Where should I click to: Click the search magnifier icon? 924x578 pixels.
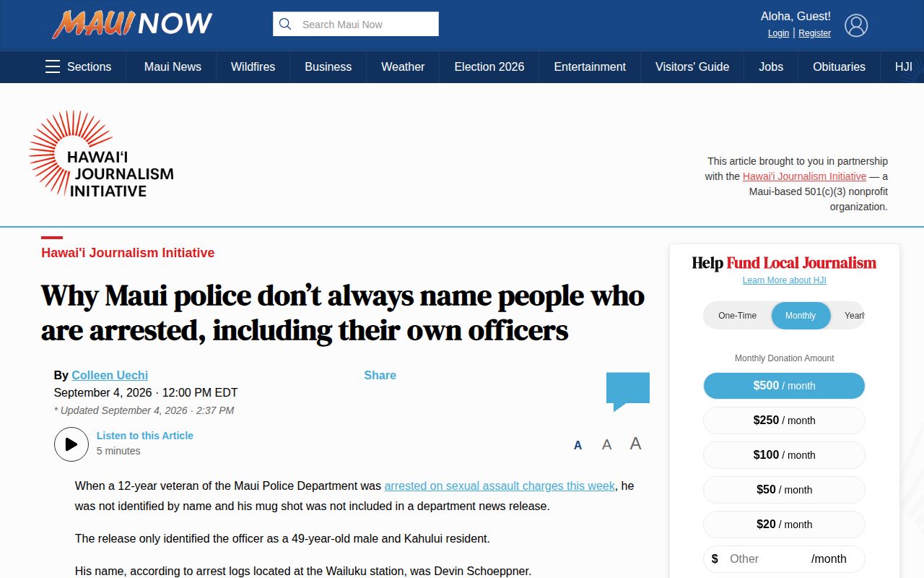pyautogui.click(x=285, y=24)
